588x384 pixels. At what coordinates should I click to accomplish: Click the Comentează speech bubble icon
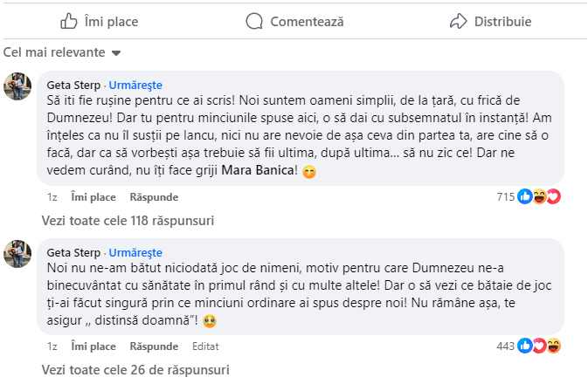pos(254,21)
